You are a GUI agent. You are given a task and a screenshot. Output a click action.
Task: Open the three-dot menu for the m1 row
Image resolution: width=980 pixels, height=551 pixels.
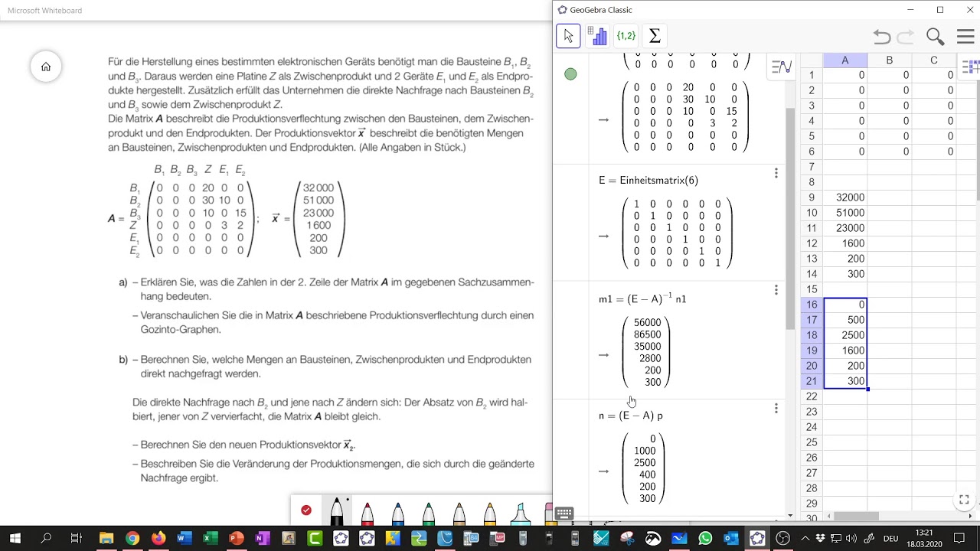pyautogui.click(x=776, y=290)
